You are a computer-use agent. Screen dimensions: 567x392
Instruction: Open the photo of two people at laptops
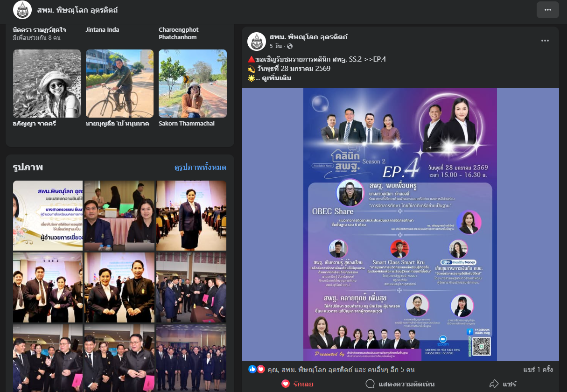point(119,216)
